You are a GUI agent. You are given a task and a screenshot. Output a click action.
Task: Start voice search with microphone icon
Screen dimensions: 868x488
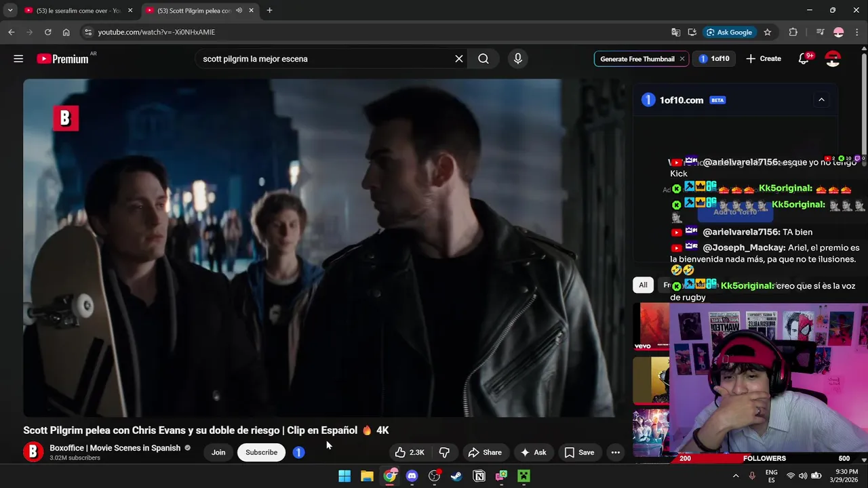[518, 59]
